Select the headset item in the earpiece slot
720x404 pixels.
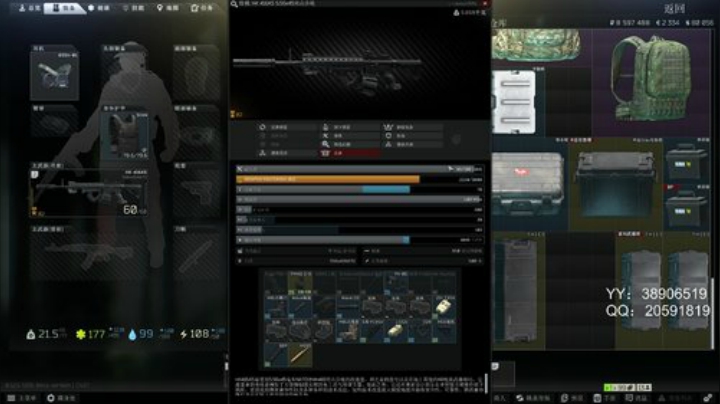tap(54, 76)
